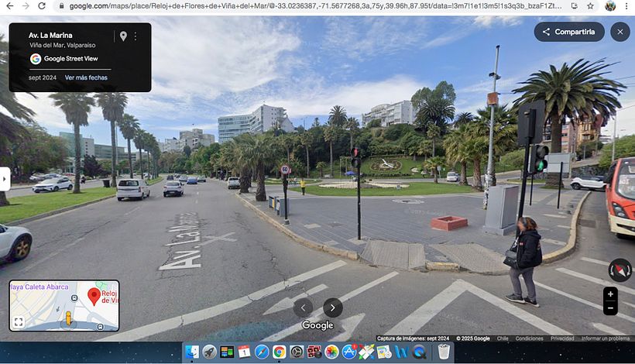Open the location pin for Av. La Marina
Screen dimensions: 635x364
[124, 36]
